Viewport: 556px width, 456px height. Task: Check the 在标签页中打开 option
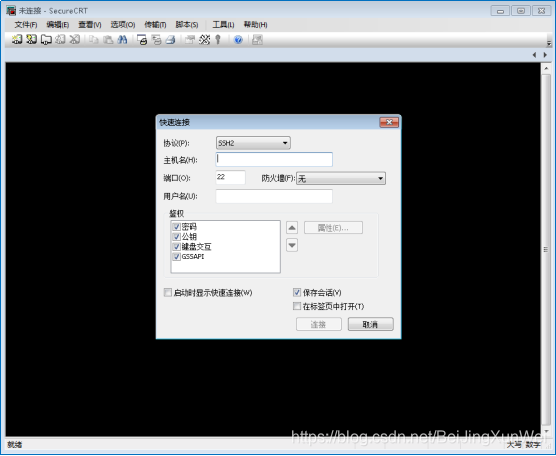[x=297, y=306]
